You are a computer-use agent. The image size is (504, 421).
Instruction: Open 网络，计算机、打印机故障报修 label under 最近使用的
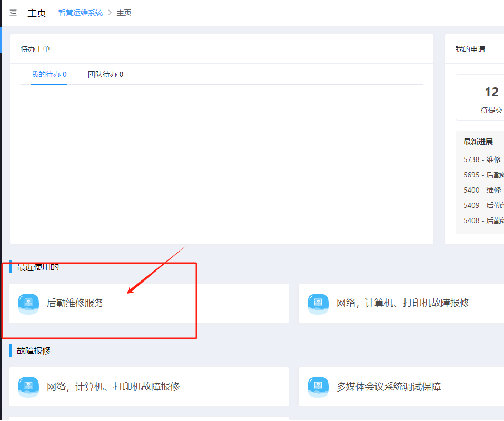(x=403, y=303)
